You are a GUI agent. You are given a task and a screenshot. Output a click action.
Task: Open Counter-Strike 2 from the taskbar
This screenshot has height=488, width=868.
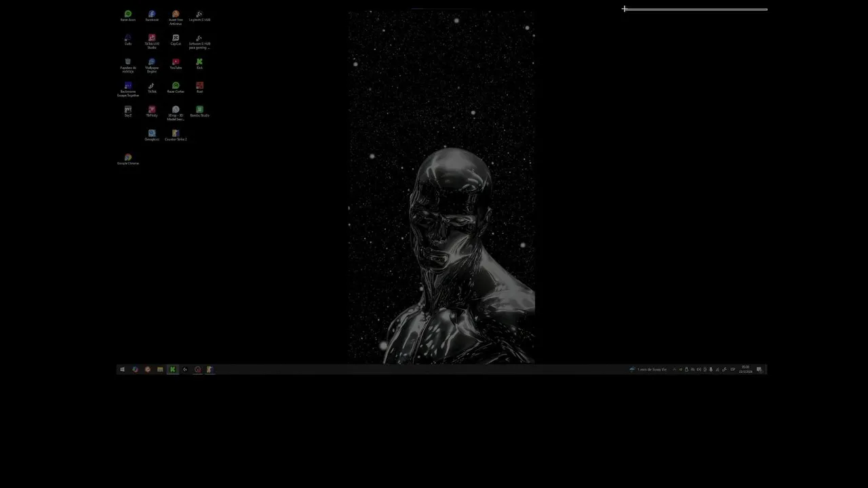point(210,369)
